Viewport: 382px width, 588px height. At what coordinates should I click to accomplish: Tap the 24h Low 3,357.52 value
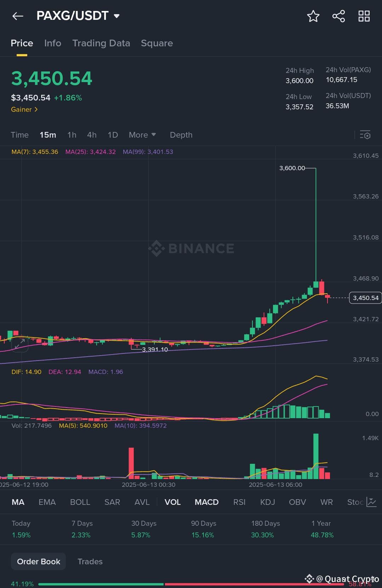click(300, 107)
